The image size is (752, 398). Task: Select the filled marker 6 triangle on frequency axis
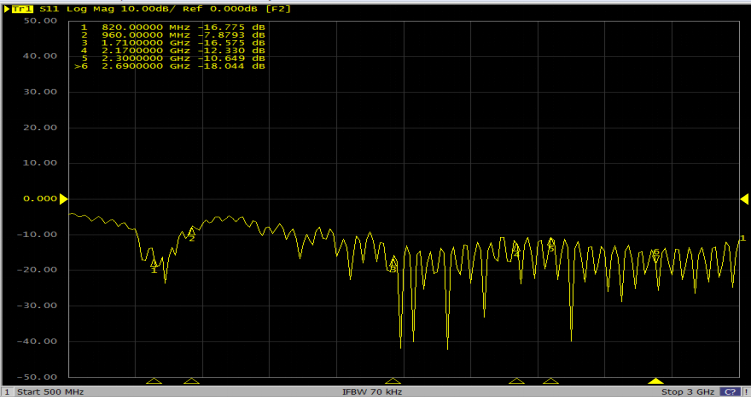[656, 381]
